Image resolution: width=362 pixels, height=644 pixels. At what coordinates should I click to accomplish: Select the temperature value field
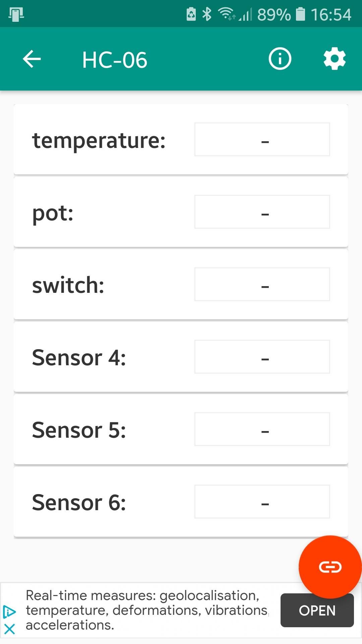[x=262, y=139]
